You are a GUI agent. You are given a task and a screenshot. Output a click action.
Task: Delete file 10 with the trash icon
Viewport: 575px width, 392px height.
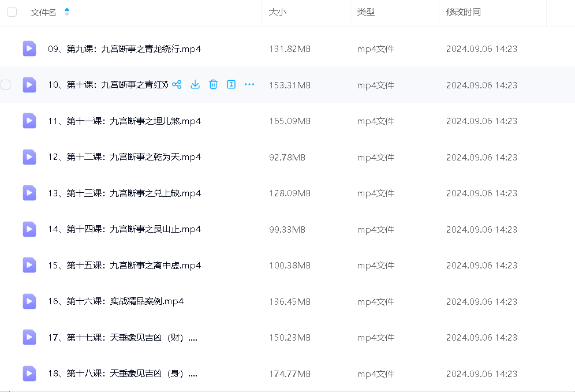click(213, 85)
